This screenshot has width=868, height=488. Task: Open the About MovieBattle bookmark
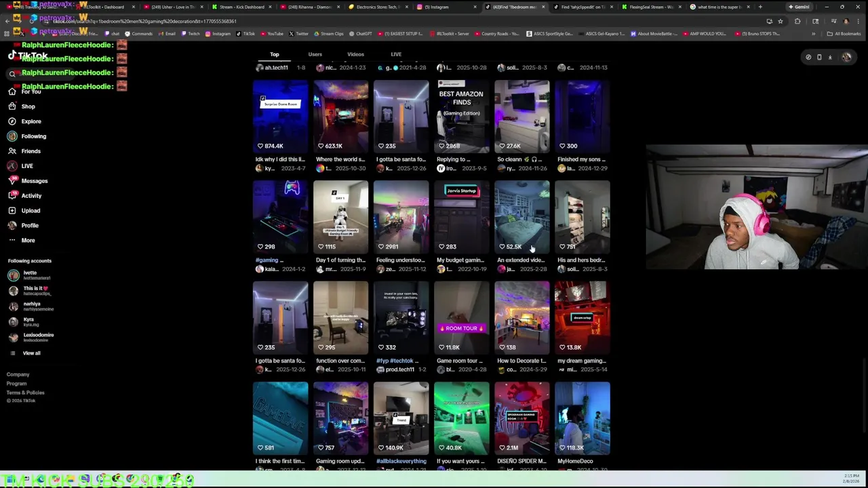(654, 34)
